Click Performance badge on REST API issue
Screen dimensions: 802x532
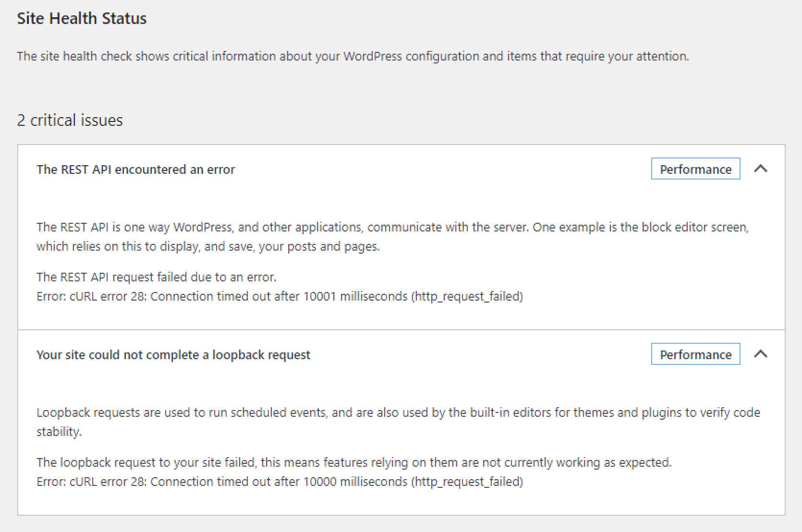[x=695, y=169]
